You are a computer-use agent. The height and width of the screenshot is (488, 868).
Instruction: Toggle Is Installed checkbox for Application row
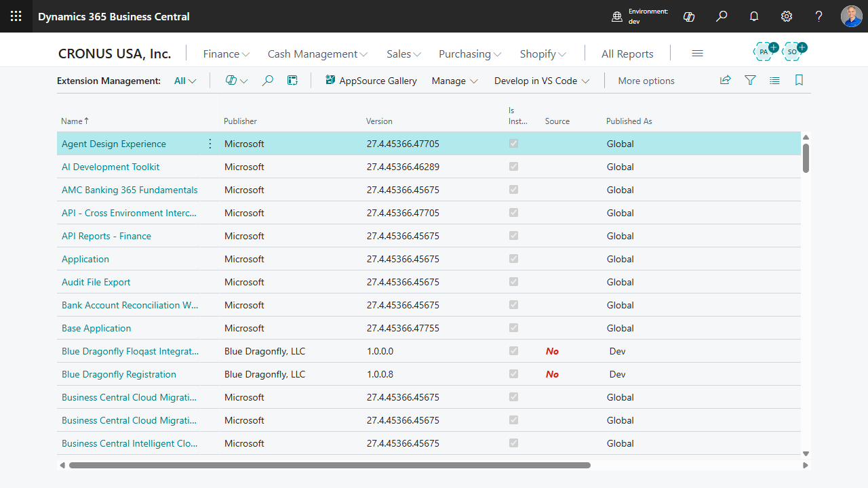(x=513, y=259)
